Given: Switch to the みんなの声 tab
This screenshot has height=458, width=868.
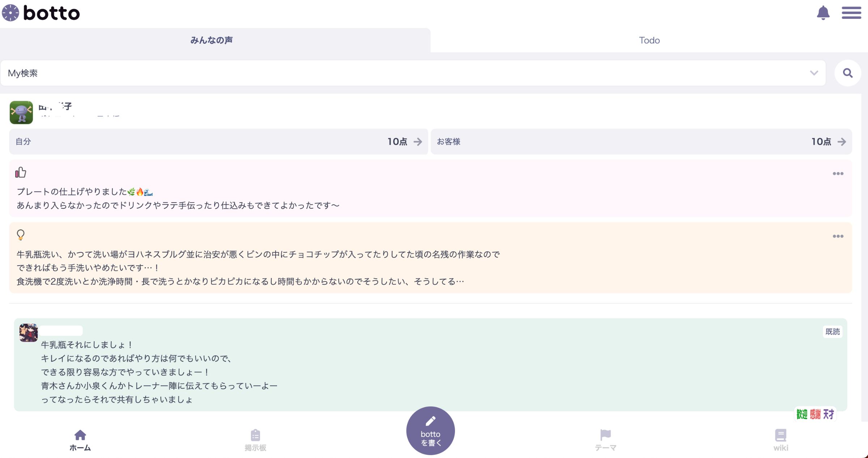Looking at the screenshot, I should click(x=212, y=40).
